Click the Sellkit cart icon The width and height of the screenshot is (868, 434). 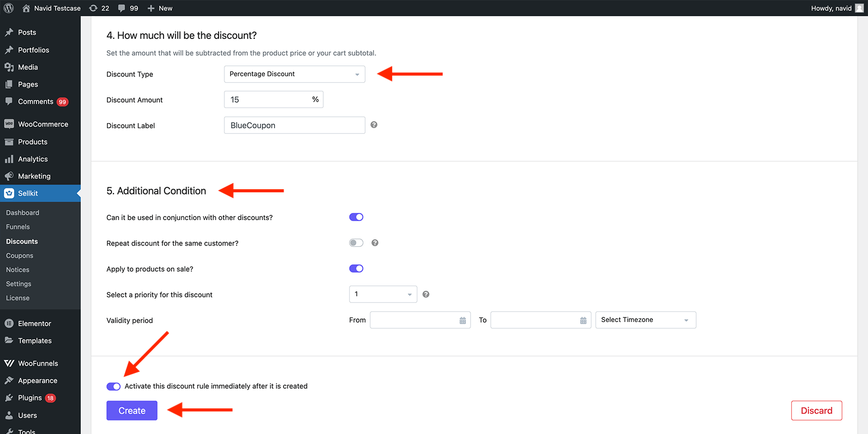[x=9, y=193]
